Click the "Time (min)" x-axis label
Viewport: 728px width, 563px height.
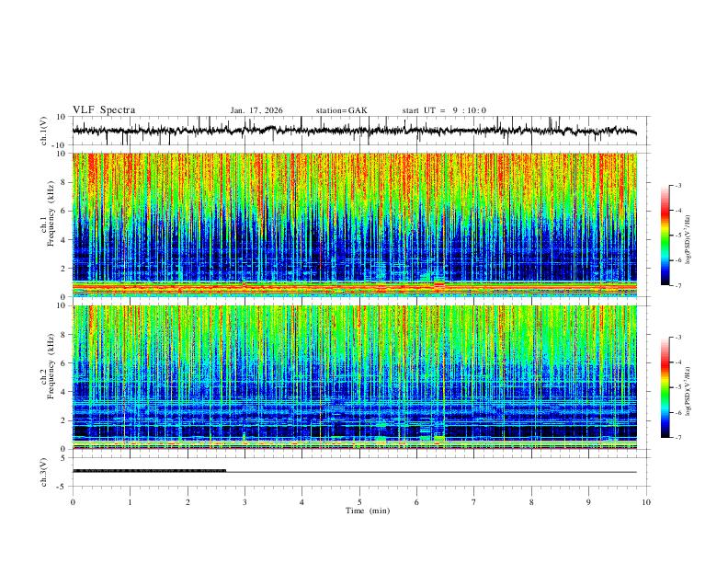368,511
